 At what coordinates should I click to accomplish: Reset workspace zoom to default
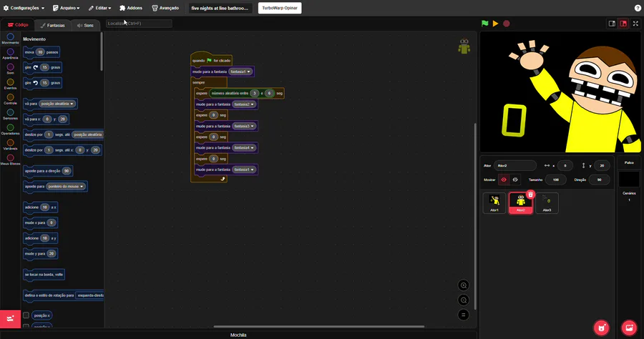coord(463,315)
